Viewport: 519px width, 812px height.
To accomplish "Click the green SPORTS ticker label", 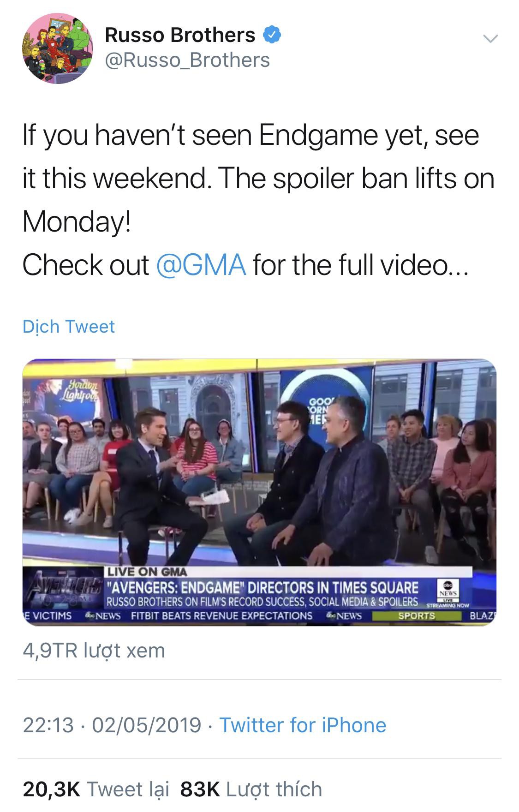I will [x=416, y=616].
